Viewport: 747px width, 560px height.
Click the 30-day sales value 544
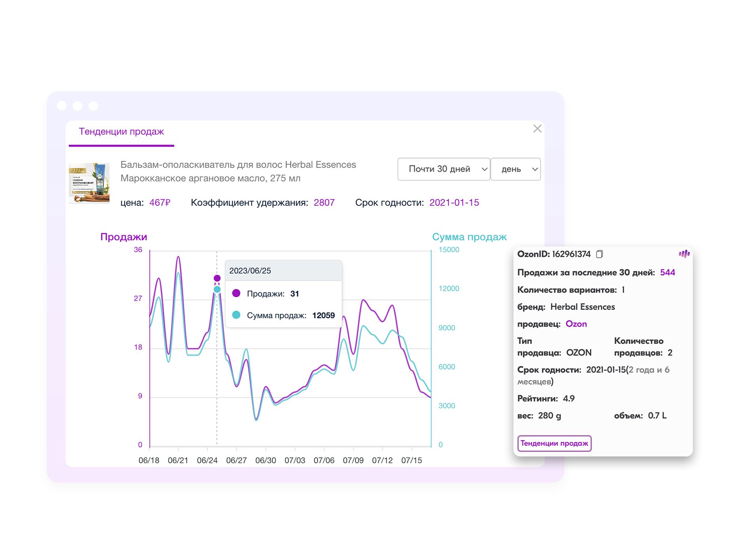(667, 273)
